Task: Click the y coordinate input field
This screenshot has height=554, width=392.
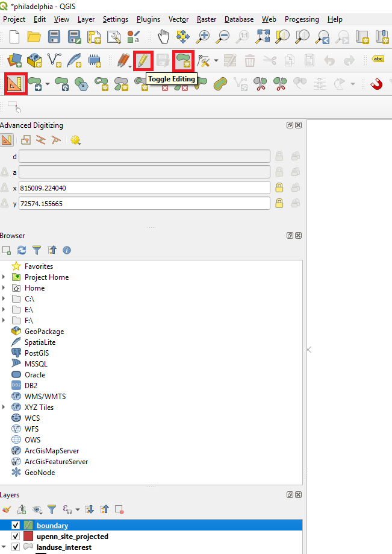Action: pos(145,204)
